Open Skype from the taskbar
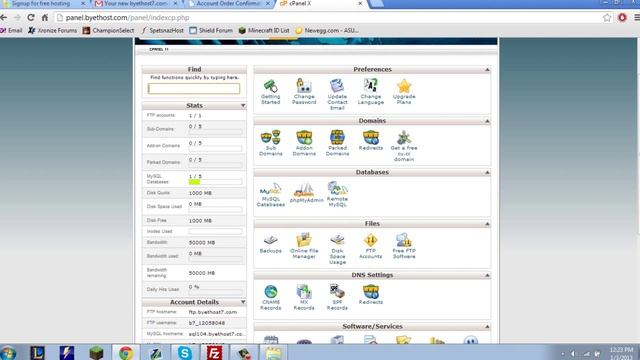The height and width of the screenshot is (360, 640). (x=184, y=353)
